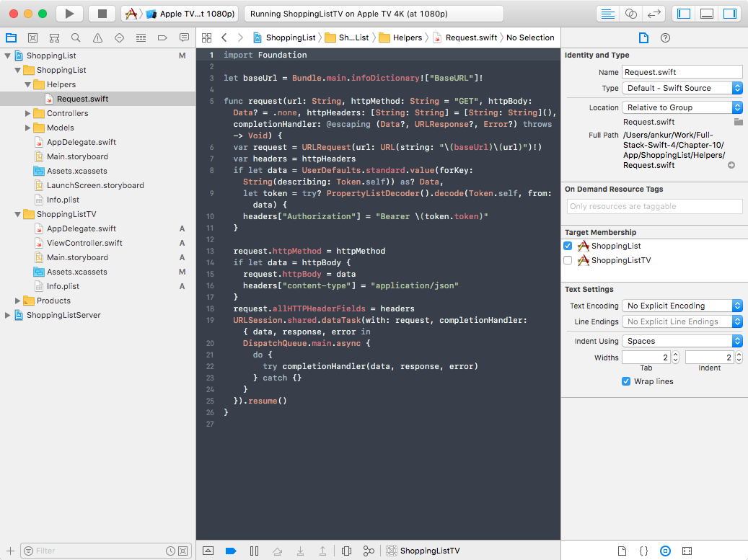
Task: Toggle the debug area visibility
Action: pos(706,14)
